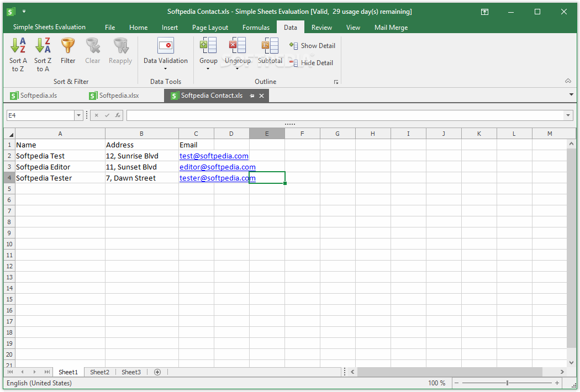The width and height of the screenshot is (580, 392).
Task: Switch to the Review tab
Action: point(321,28)
